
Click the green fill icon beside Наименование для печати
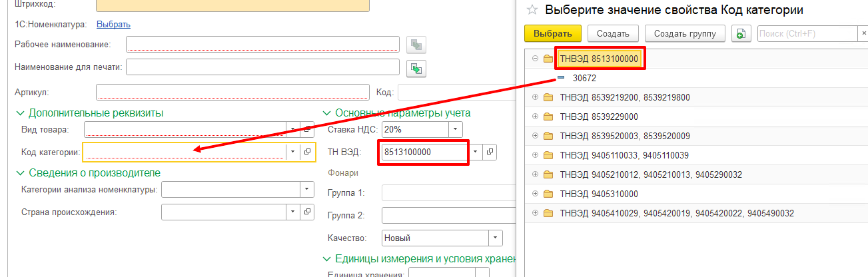click(416, 68)
